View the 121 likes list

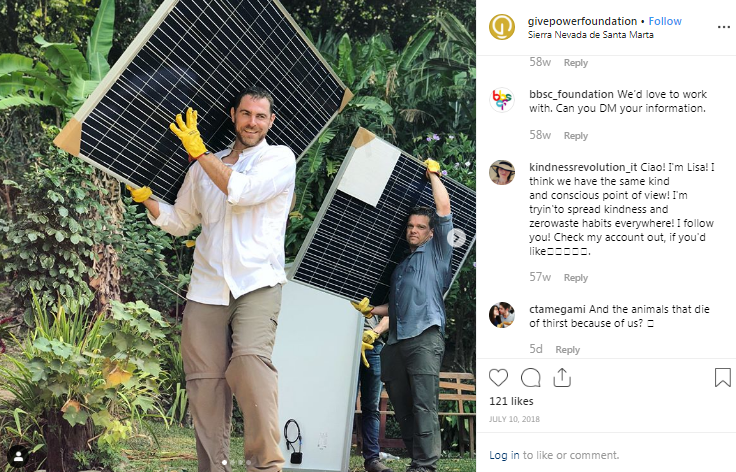(x=511, y=401)
